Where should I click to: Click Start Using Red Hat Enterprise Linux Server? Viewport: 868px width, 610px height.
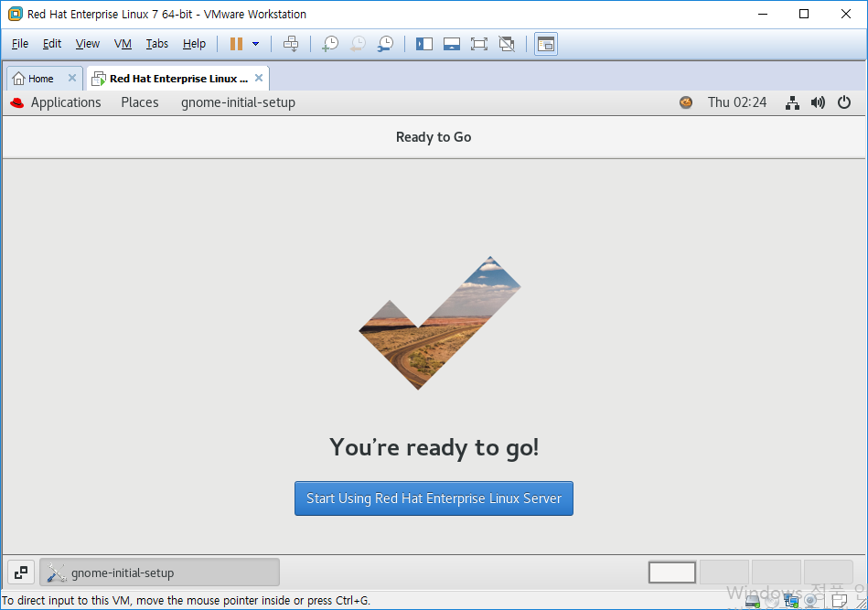(434, 498)
